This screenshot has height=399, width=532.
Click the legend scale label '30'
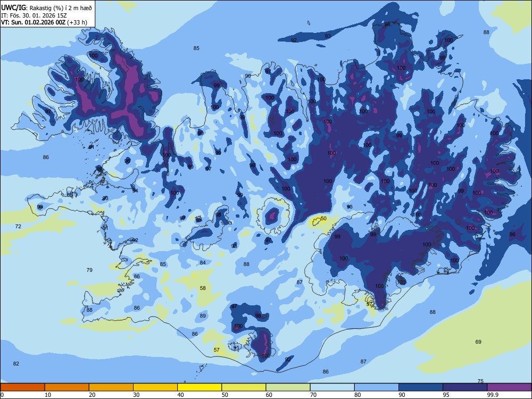point(136,395)
